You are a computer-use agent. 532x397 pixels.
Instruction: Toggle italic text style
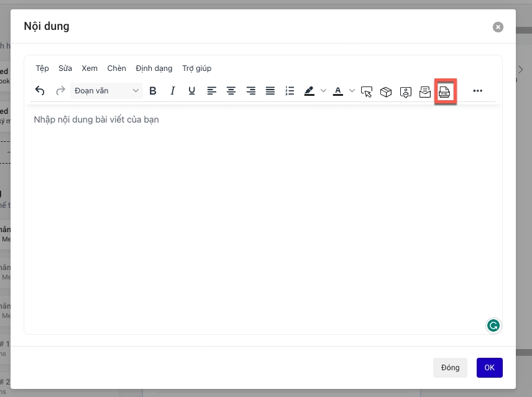(x=173, y=91)
